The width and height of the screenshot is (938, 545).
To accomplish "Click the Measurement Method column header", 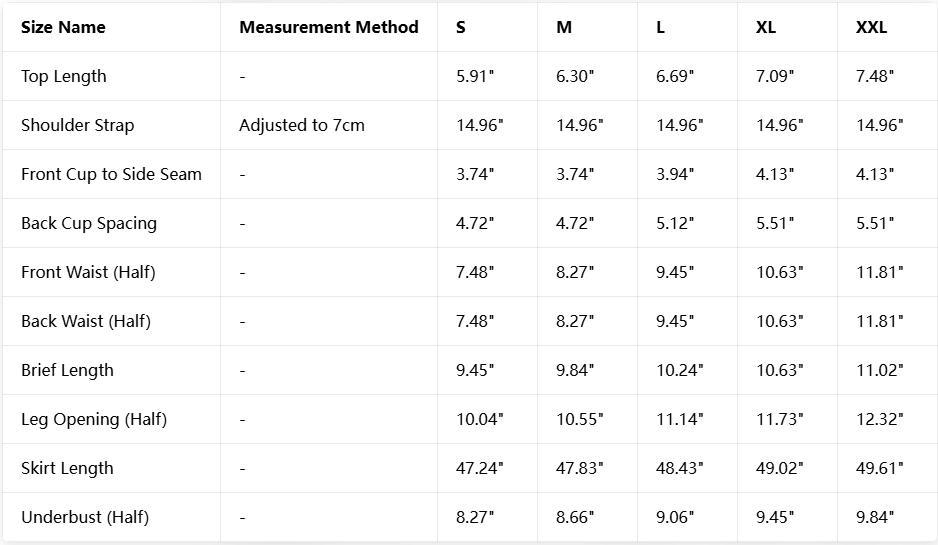I will pos(328,28).
